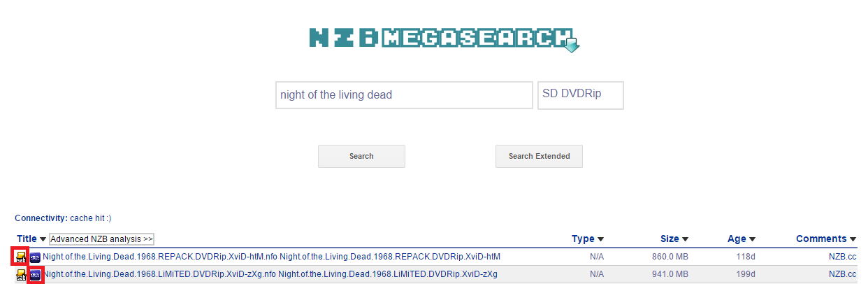Download NZB file for the LiMiTED zXg release
Image resolution: width=868 pixels, height=284 pixels.
pos(35,274)
